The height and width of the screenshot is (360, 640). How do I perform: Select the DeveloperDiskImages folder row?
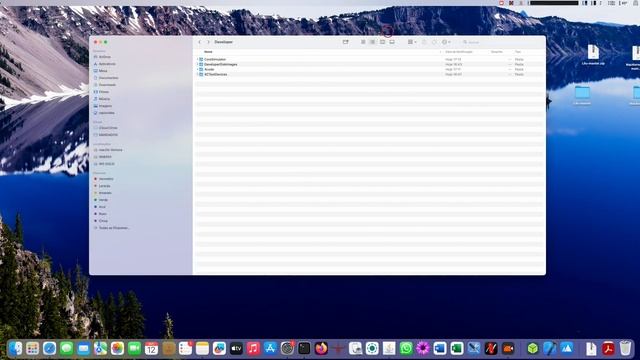coord(369,64)
